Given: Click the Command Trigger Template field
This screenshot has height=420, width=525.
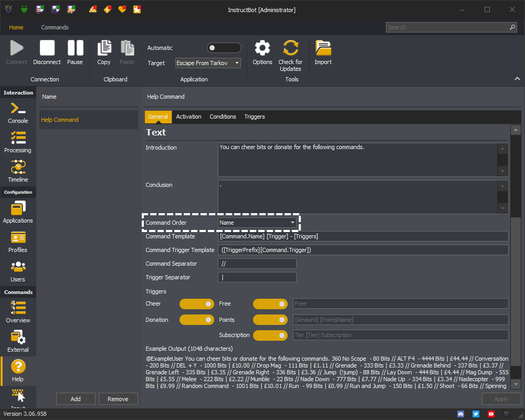Looking at the screenshot, I should coord(363,250).
